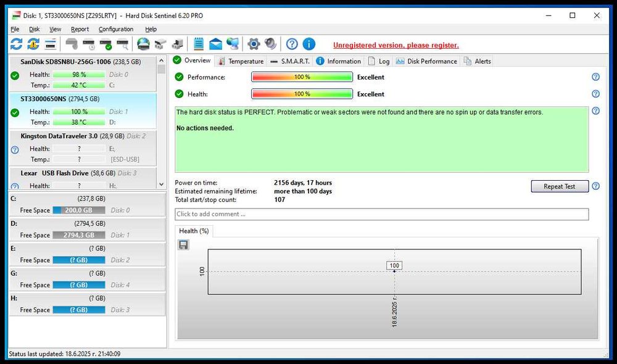Click the Performance 100 % bar
The width and height of the screenshot is (617, 364).
coord(302,77)
